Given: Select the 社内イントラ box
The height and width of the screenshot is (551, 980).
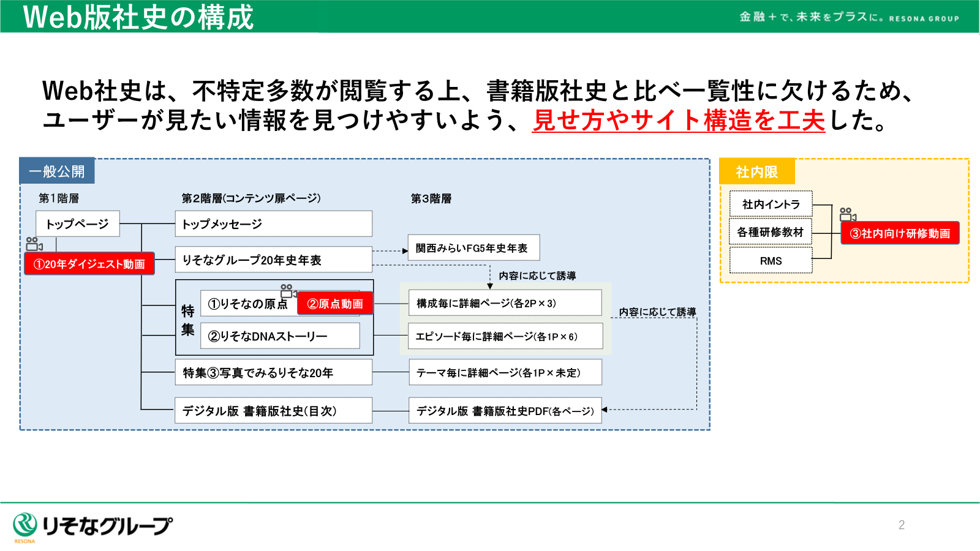Looking at the screenshot, I should coord(771,204).
